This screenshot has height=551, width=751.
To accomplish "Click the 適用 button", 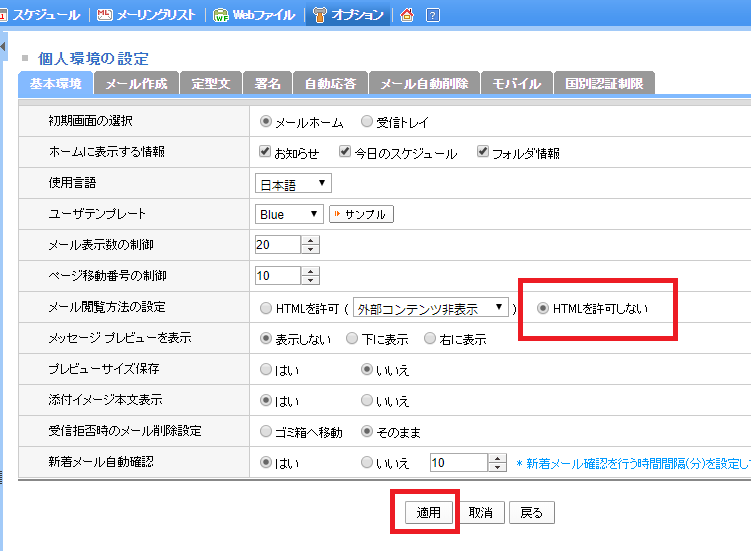I will coord(429,513).
